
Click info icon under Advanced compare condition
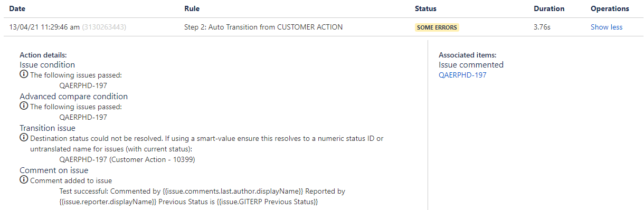point(24,107)
